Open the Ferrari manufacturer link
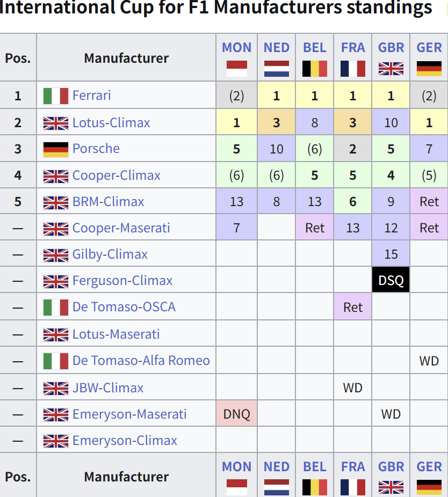Viewport: 448px width, 497px height. pyautogui.click(x=92, y=96)
